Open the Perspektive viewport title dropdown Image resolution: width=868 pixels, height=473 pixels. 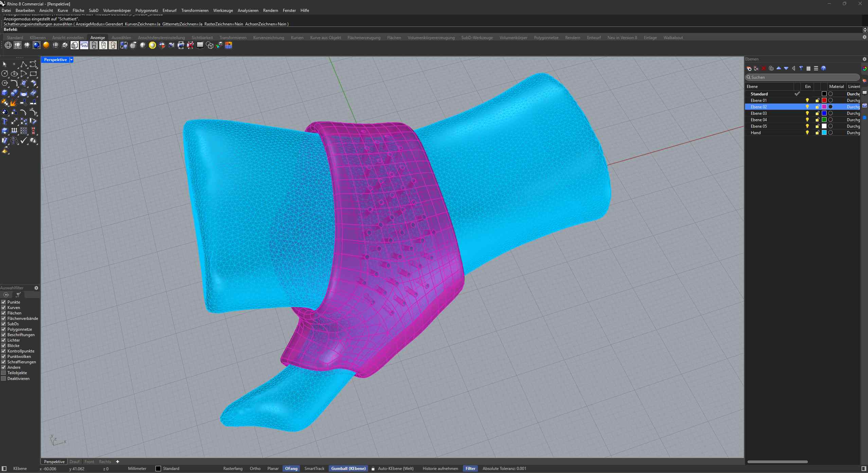(x=71, y=59)
